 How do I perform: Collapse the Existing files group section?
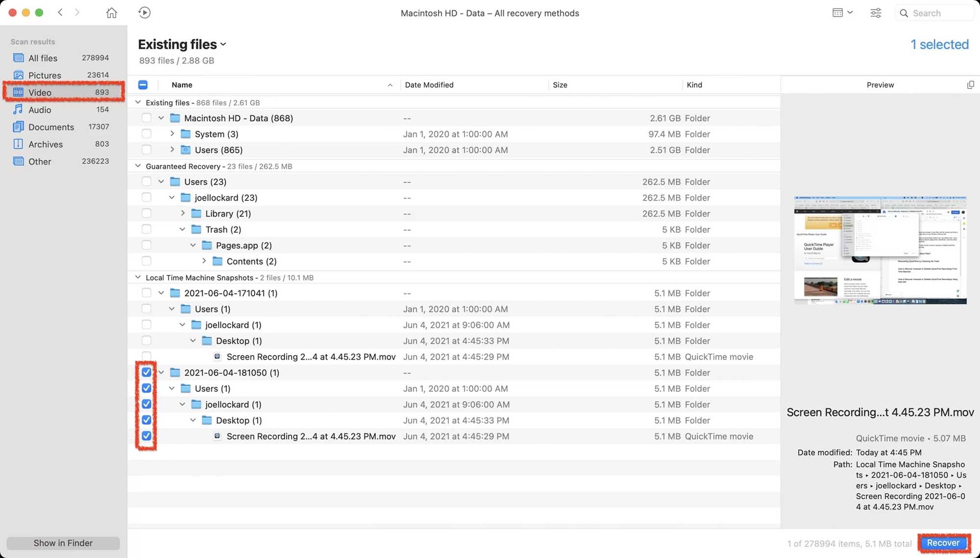point(138,102)
